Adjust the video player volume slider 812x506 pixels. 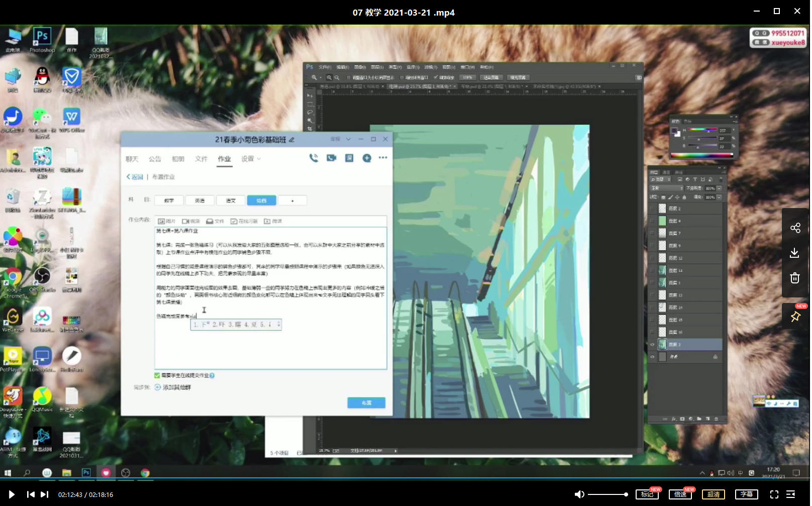point(608,494)
